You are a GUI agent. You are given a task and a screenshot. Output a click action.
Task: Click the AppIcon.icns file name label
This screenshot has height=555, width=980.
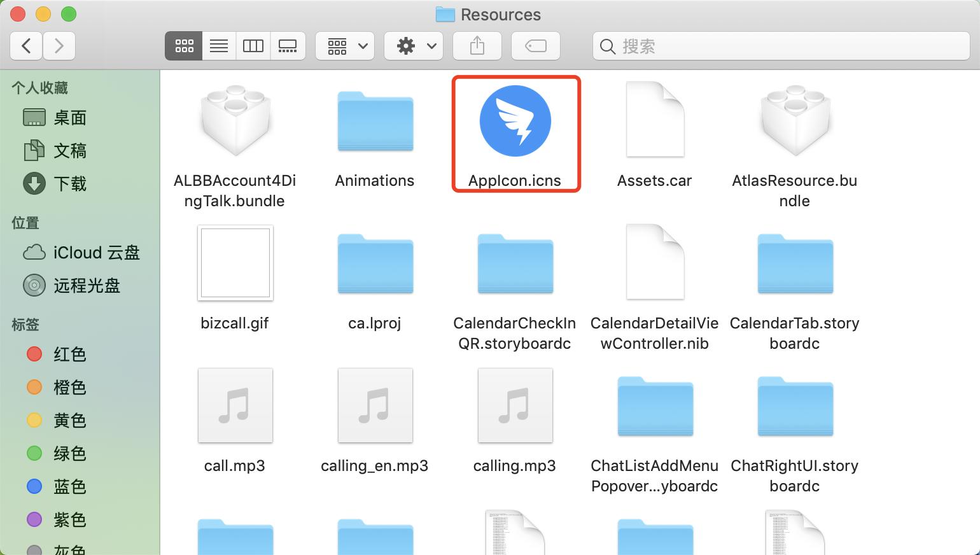point(515,181)
